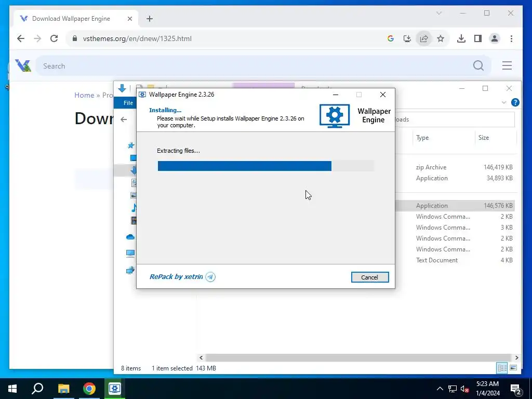Show hidden system tray icons
532x399 pixels.
click(440, 389)
